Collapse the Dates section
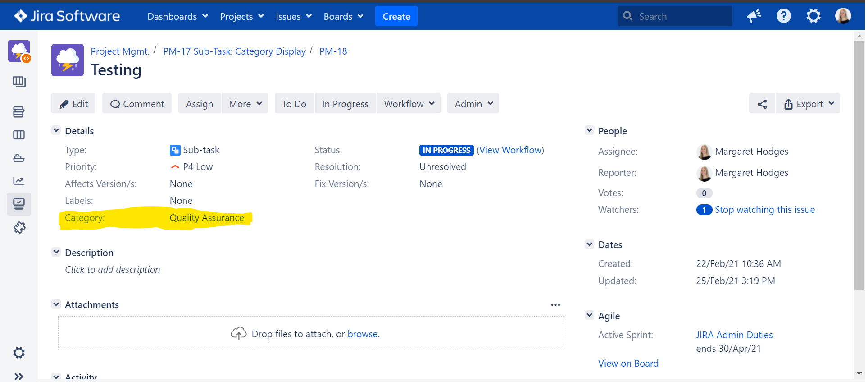The width and height of the screenshot is (868, 382). 589,244
